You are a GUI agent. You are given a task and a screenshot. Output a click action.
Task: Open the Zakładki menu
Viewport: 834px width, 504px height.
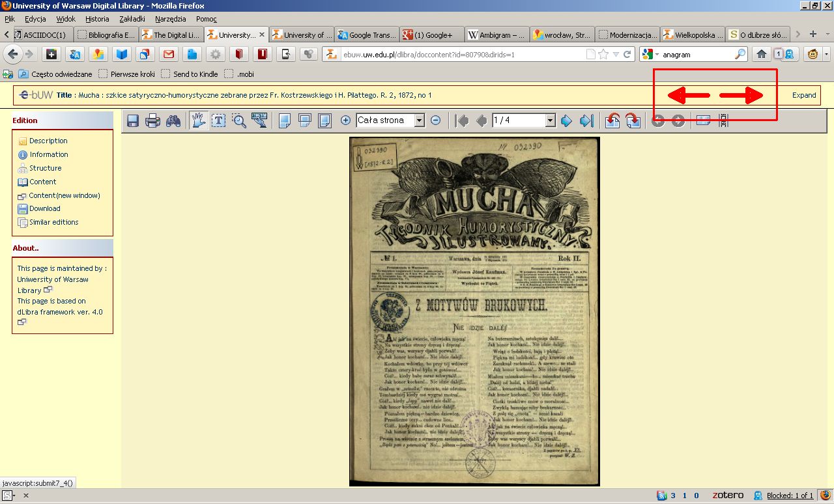(134, 19)
